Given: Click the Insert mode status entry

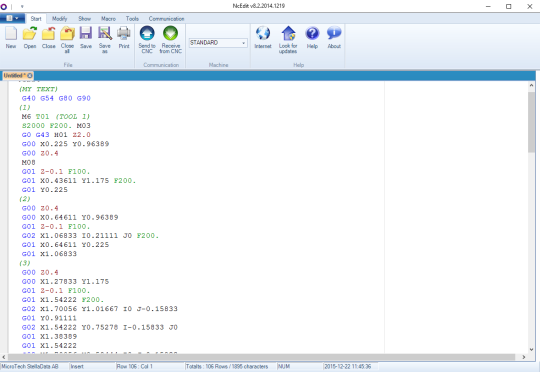Looking at the screenshot, I should [x=77, y=366].
